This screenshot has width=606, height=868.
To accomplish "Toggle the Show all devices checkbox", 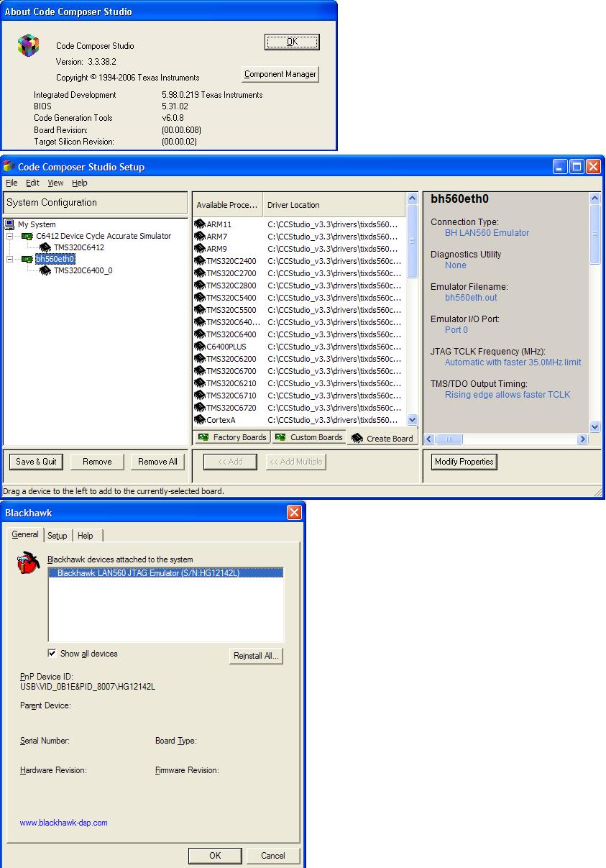I will [x=52, y=654].
